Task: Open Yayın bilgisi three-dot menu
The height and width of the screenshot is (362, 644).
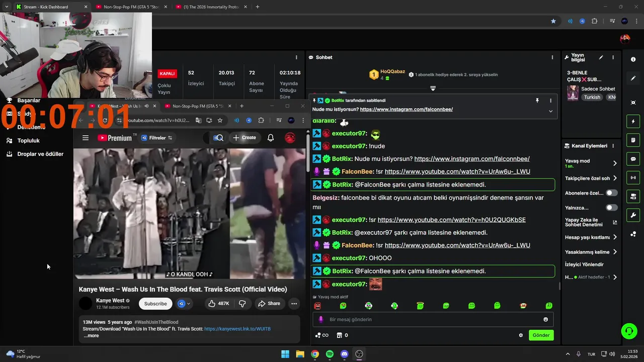Action: 613,58
